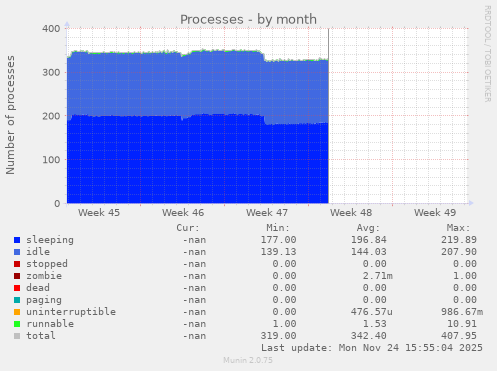This screenshot has width=497, height=371.
Task: Click uninterruptible average value 476.57u
Action: (372, 312)
